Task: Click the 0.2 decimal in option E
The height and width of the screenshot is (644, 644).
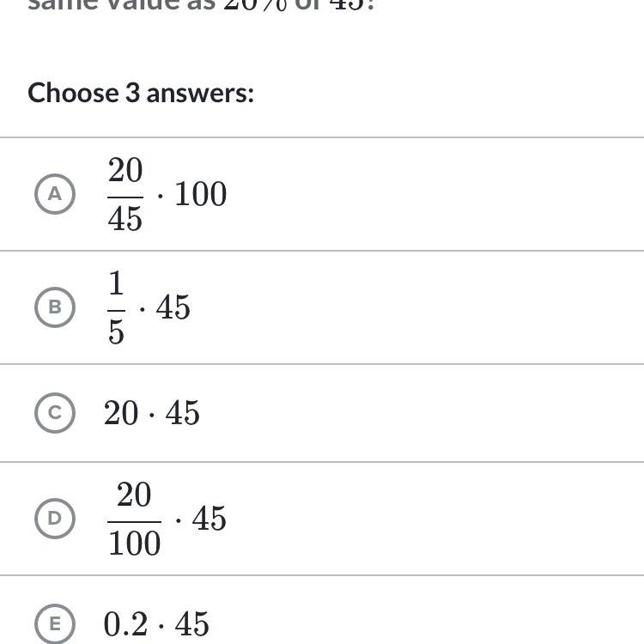Action: [x=126, y=624]
